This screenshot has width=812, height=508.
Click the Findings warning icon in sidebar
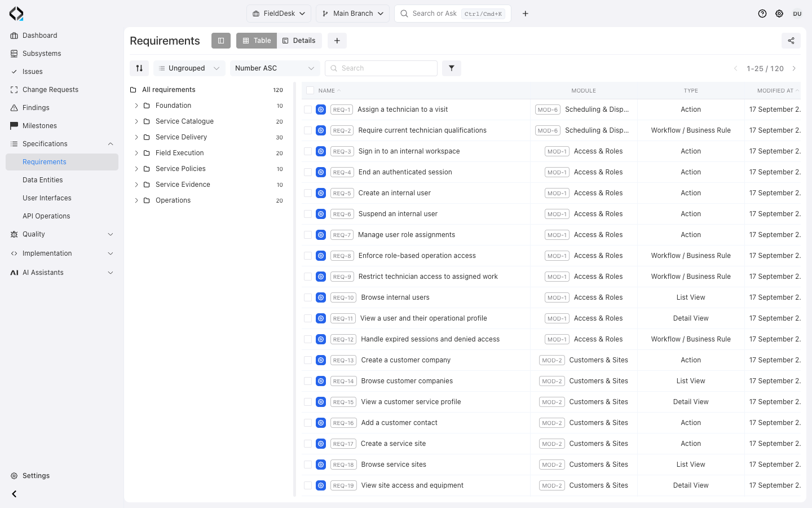coord(14,108)
